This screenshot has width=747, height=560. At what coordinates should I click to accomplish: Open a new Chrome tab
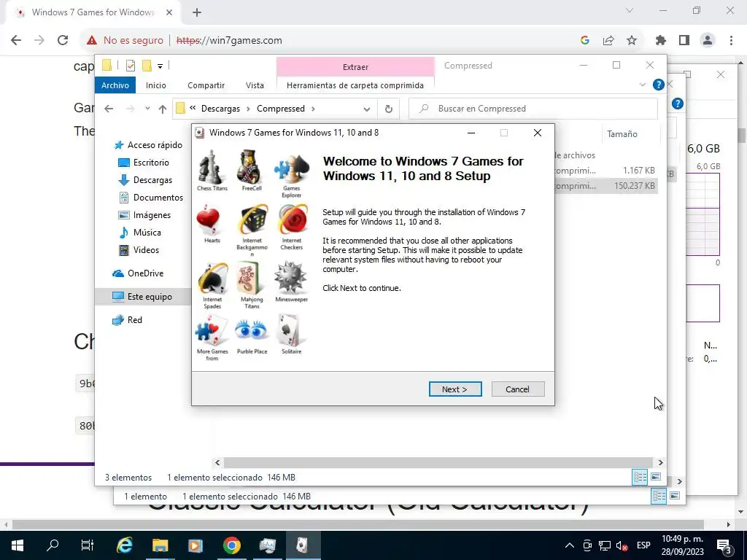point(197,12)
